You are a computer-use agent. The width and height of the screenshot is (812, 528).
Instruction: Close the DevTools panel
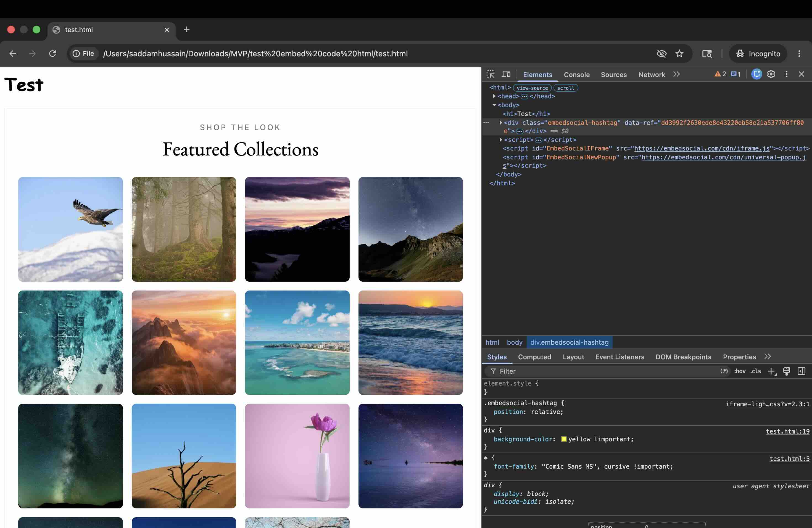pyautogui.click(x=802, y=74)
